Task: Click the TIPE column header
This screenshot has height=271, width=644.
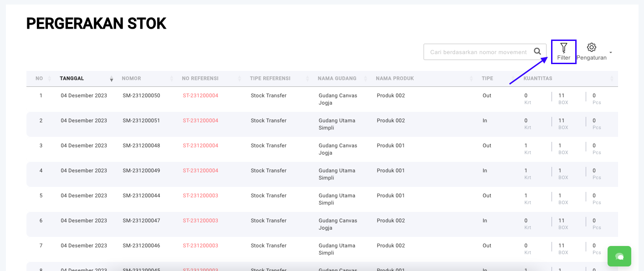Action: 487,79
